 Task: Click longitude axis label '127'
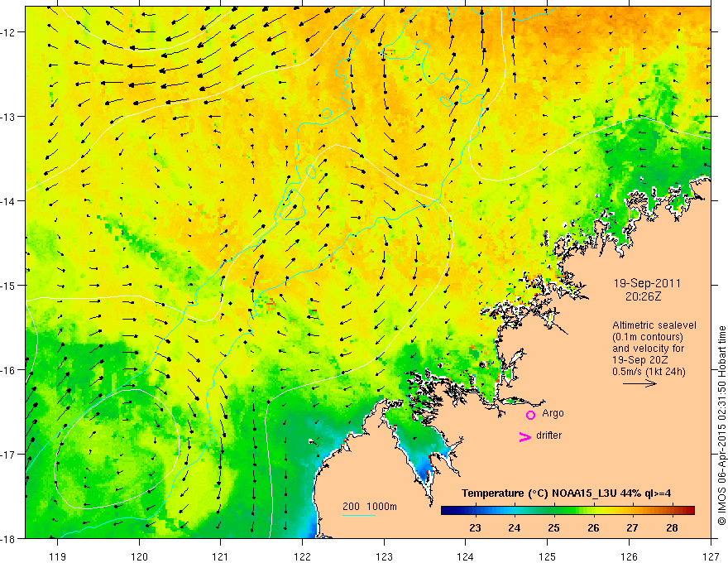[711, 556]
